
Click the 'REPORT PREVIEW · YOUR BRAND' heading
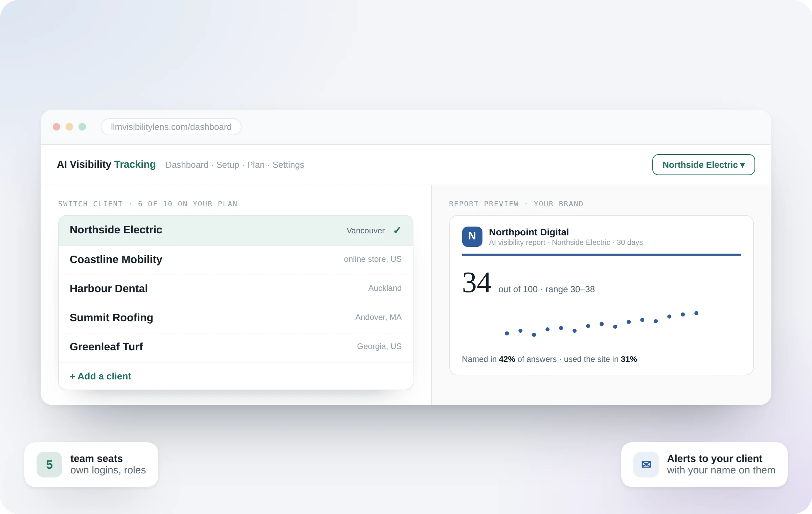click(x=516, y=204)
